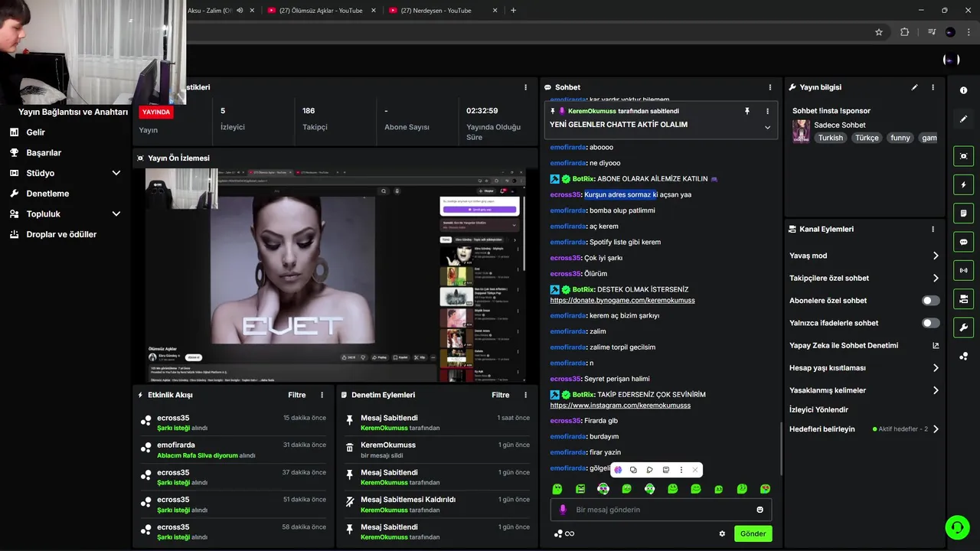
Task: Open the info icon in right sidebar
Action: (x=963, y=90)
